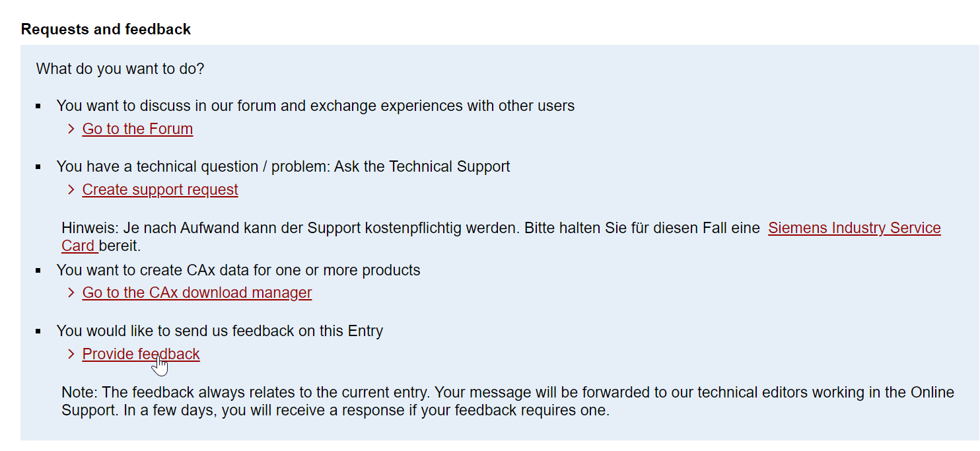Click the arrow icon before Provide feedback
The height and width of the screenshot is (451, 980).
pyautogui.click(x=71, y=354)
